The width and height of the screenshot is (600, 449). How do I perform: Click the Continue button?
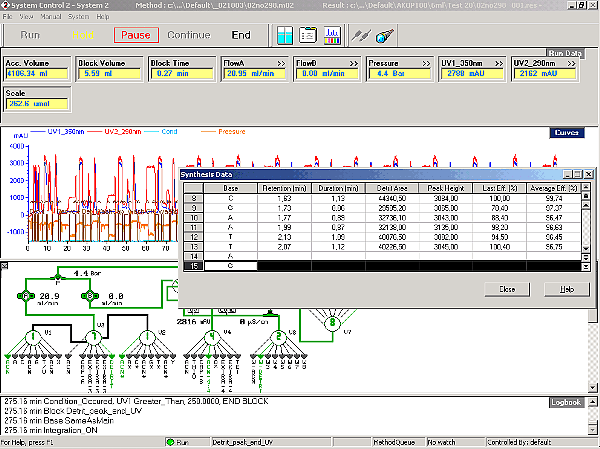pyautogui.click(x=189, y=35)
